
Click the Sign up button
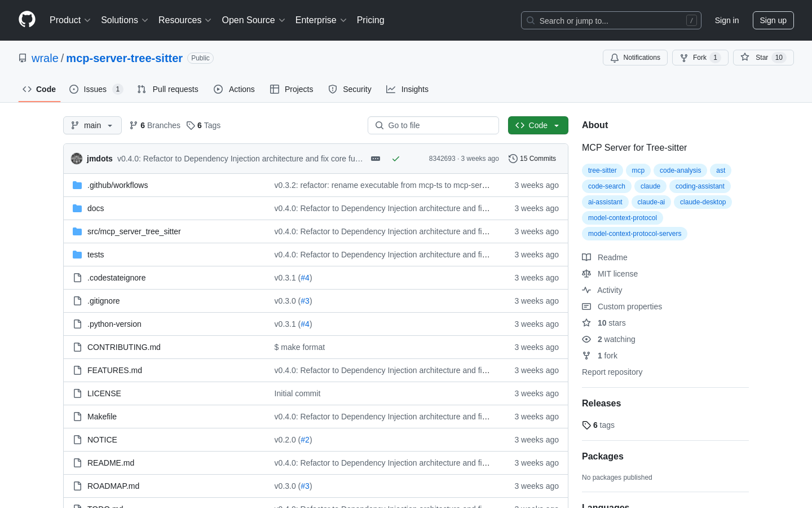(x=773, y=20)
